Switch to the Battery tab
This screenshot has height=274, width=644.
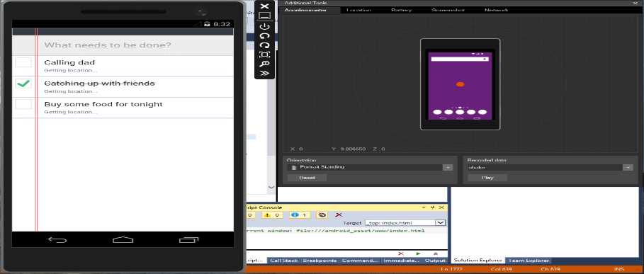point(401,10)
